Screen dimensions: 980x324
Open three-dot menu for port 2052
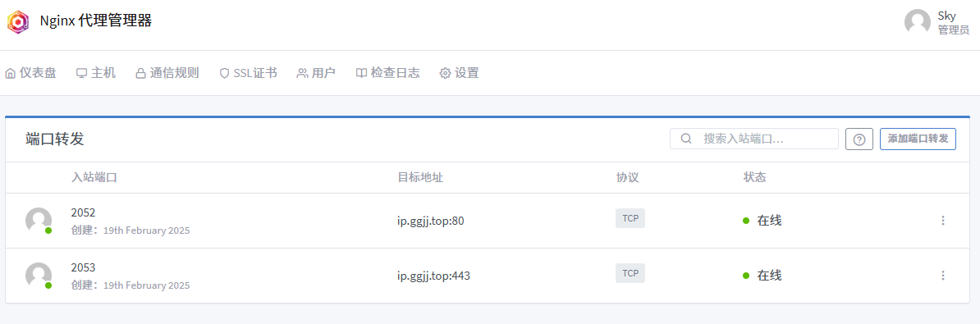point(942,221)
